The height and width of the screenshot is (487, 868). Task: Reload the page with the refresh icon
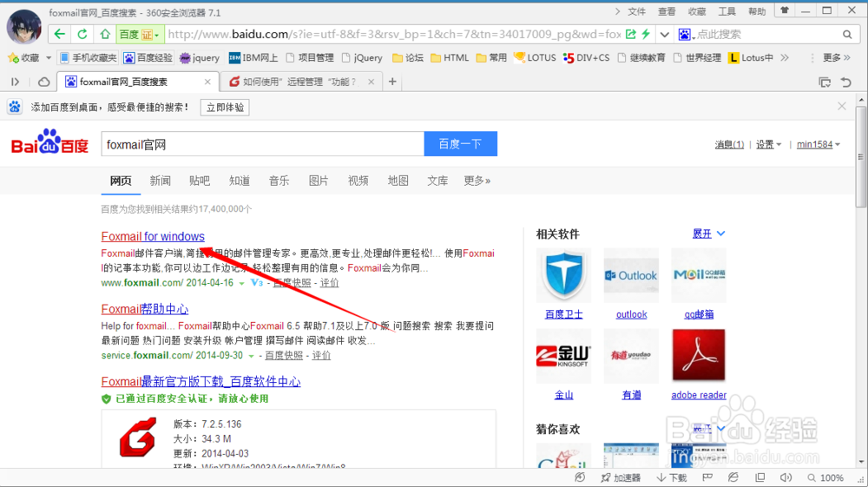point(82,35)
